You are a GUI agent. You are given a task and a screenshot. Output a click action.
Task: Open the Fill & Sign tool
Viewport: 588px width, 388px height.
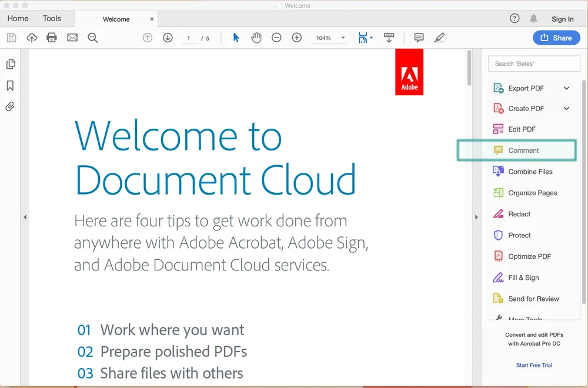(x=522, y=277)
